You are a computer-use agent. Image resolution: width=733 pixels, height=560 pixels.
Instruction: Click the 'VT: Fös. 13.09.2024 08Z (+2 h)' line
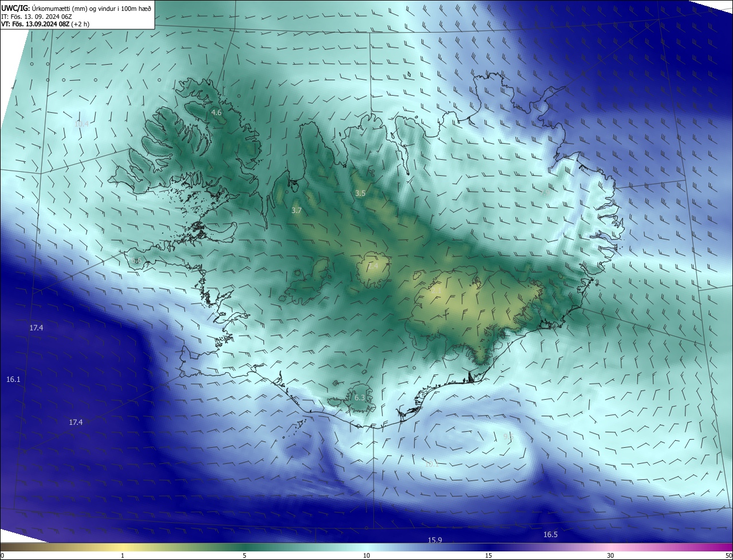tap(45, 24)
